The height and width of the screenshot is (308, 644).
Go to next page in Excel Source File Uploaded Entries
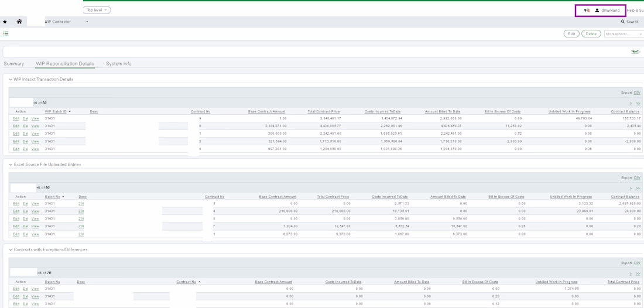(x=631, y=188)
